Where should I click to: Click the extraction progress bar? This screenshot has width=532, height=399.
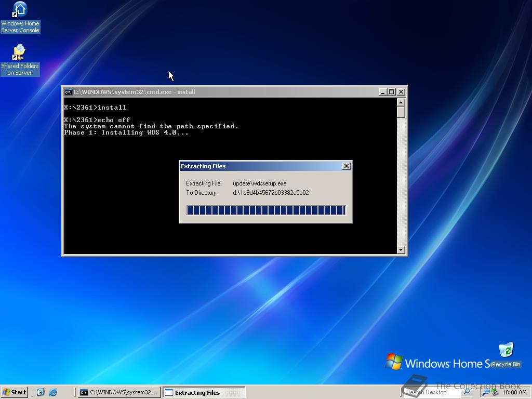[x=266, y=210]
